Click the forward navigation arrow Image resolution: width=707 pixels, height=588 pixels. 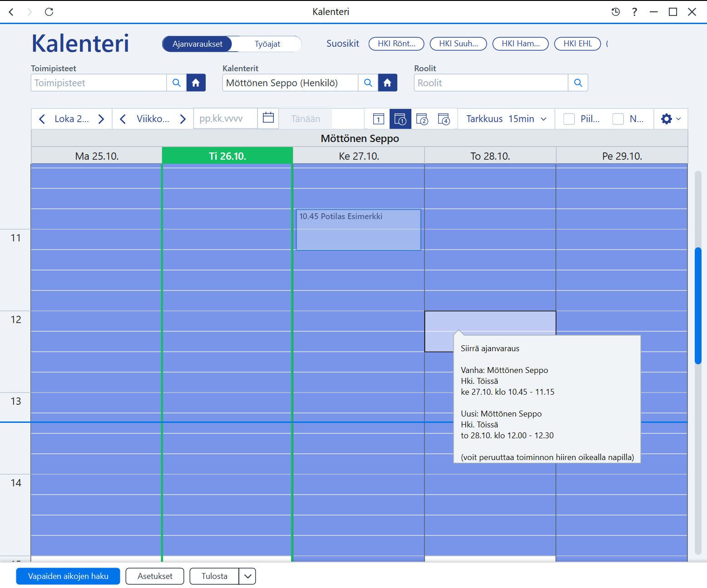pyautogui.click(x=30, y=12)
